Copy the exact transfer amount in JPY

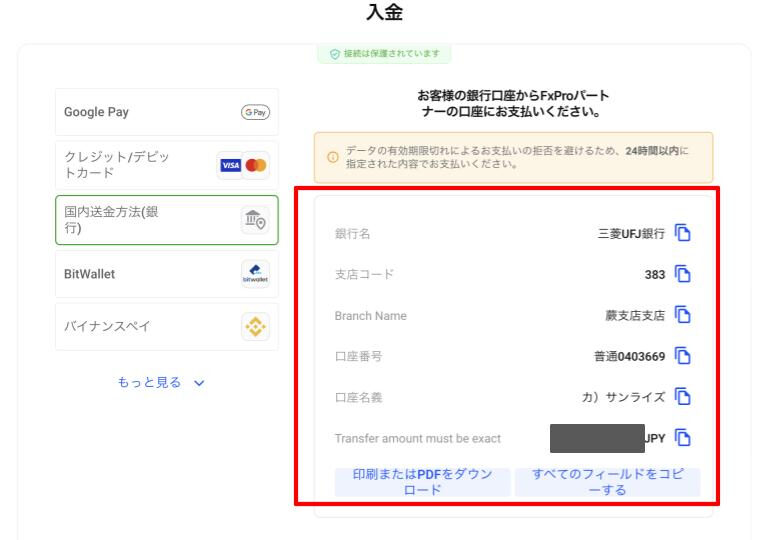point(682,438)
